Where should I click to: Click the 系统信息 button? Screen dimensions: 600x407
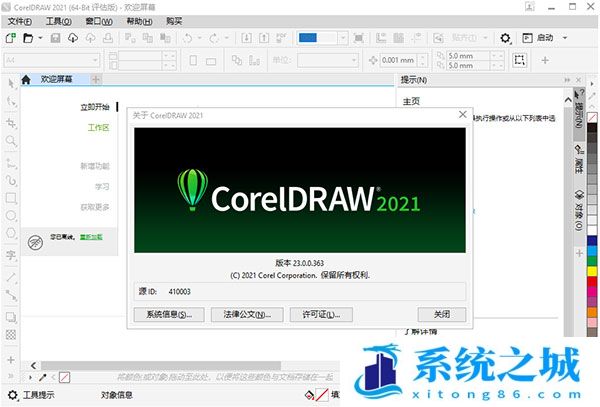(169, 314)
